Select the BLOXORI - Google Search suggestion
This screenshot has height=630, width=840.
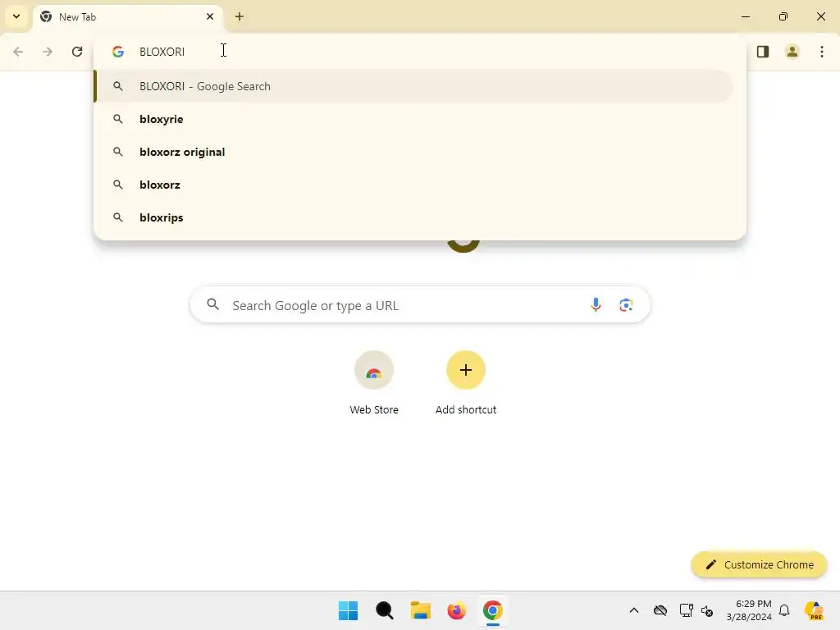(x=413, y=86)
